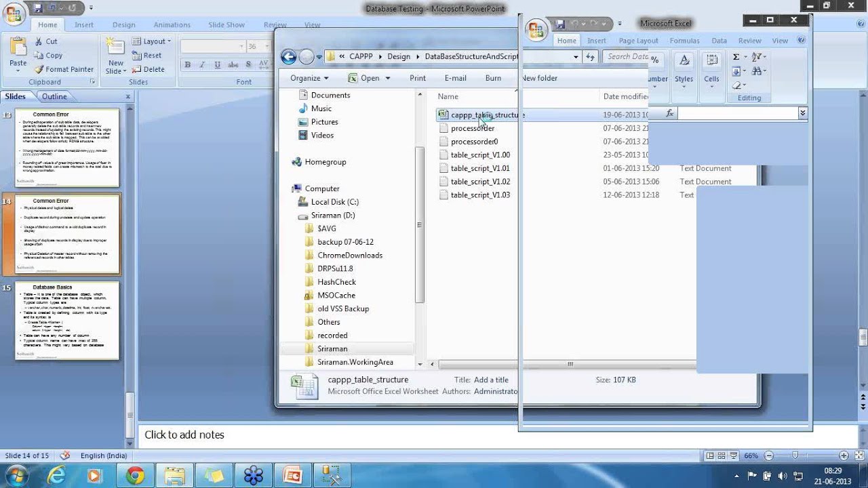Open the Excel Help question mark
This screenshot has height=488, width=868.
(x=802, y=41)
